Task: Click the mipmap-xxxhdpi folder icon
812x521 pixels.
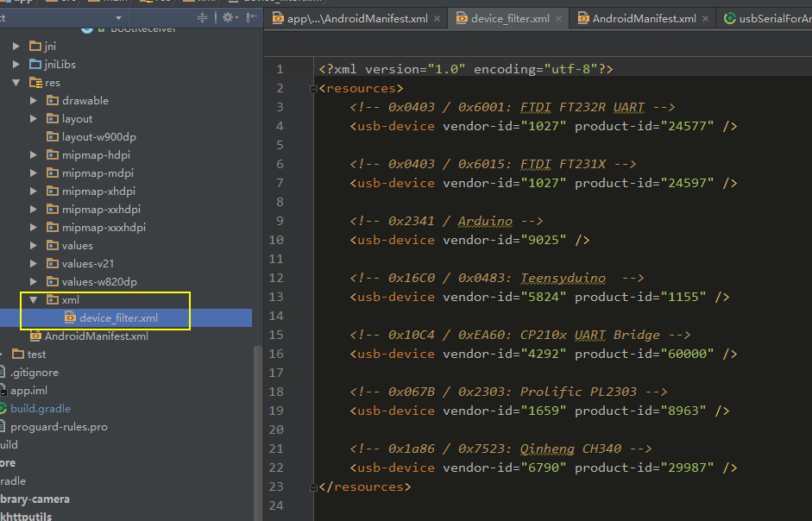Action: 53,228
